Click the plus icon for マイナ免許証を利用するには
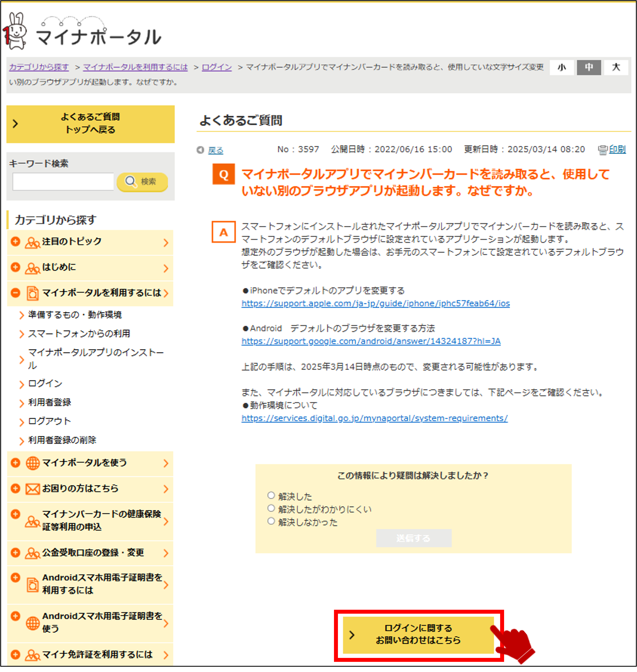This screenshot has height=672, width=637. (15, 654)
